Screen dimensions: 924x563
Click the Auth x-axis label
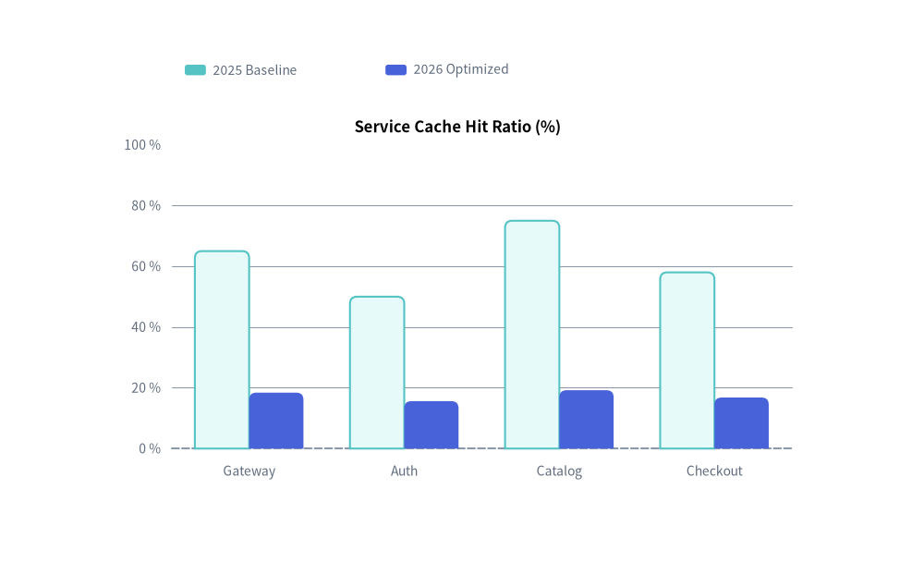point(405,471)
